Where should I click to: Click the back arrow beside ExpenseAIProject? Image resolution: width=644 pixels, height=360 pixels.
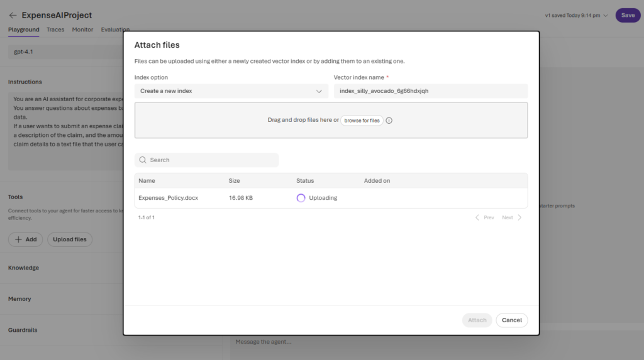pos(13,15)
